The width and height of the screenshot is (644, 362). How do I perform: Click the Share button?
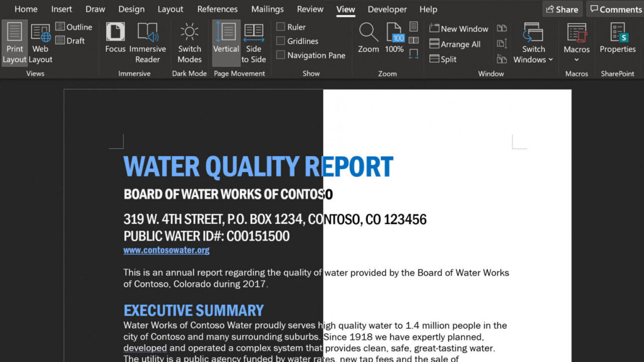562,9
